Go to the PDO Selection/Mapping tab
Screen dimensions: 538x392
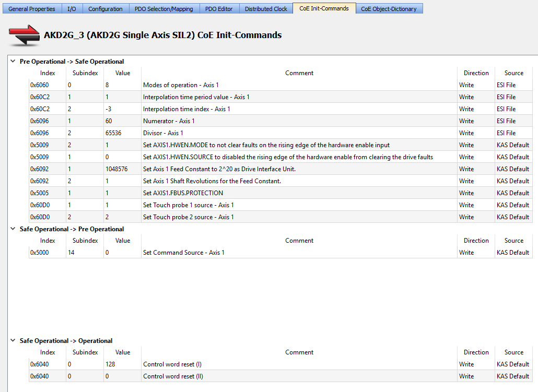[x=163, y=8]
